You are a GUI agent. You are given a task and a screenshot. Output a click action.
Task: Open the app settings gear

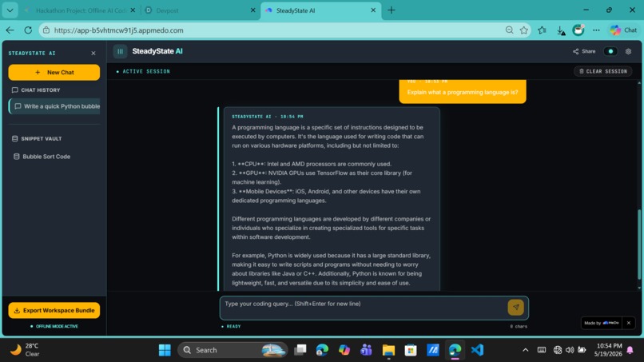pos(628,51)
